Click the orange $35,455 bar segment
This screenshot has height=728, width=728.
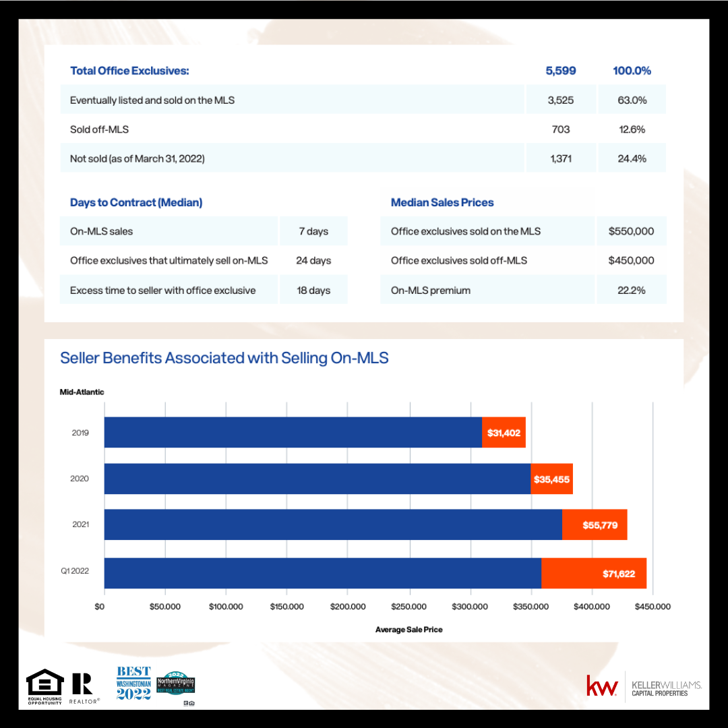pyautogui.click(x=551, y=479)
